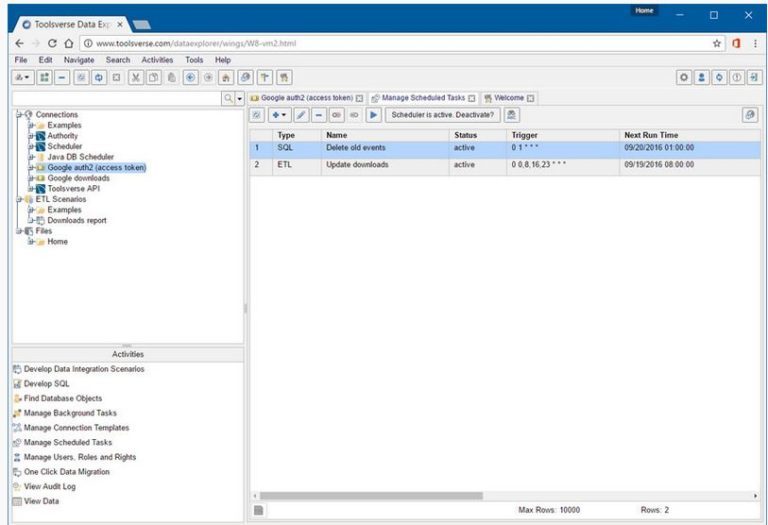Click the search magnifier icon in tree filter
768x525 pixels.
228,98
